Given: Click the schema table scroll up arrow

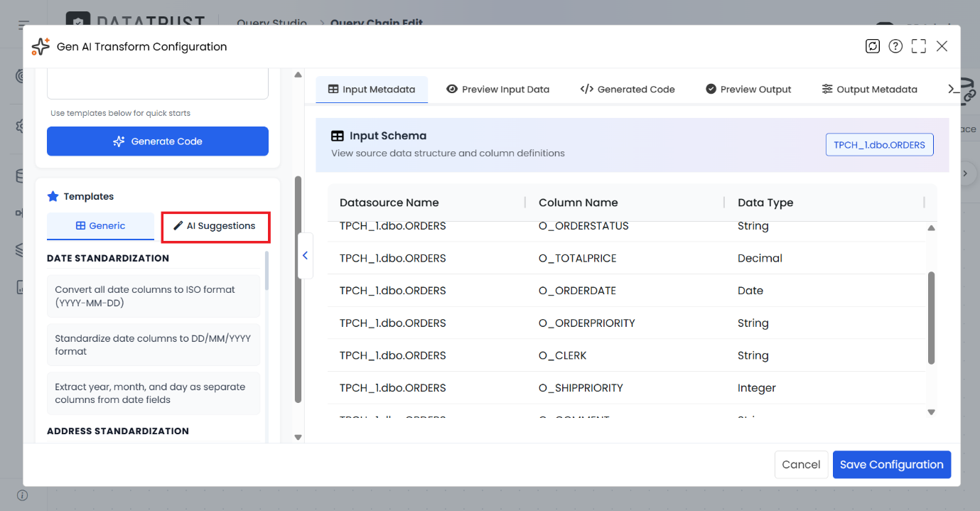Looking at the screenshot, I should click(x=931, y=228).
